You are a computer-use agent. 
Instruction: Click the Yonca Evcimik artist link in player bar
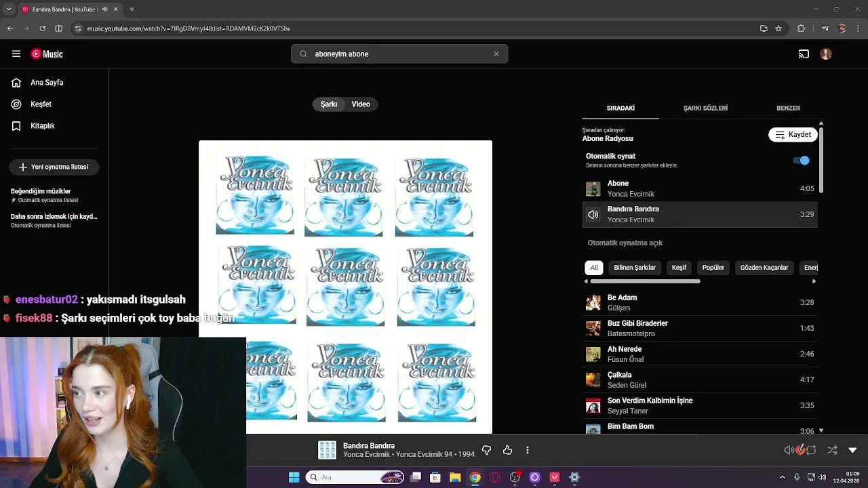coord(366,455)
